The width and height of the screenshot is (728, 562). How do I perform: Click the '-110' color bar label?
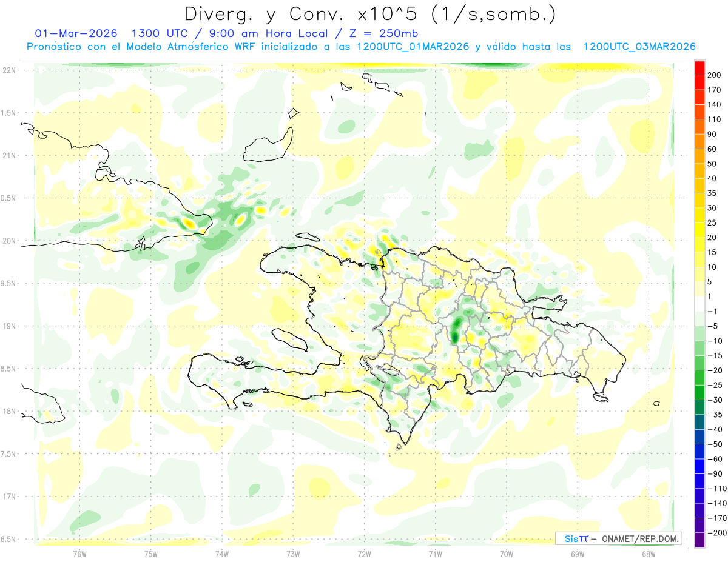click(717, 488)
